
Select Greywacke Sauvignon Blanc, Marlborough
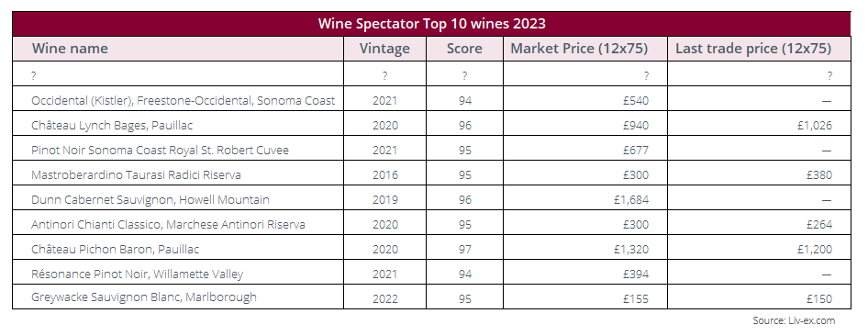[x=144, y=297]
